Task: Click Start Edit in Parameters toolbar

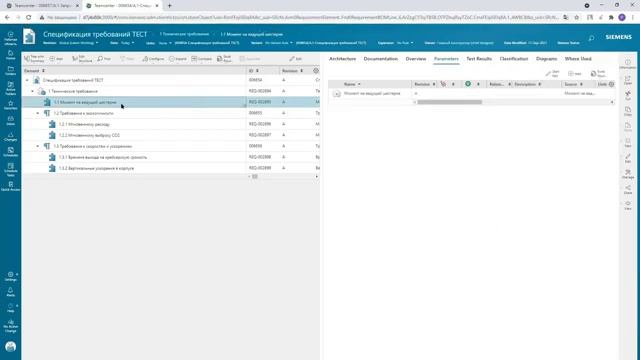Action: click(553, 73)
